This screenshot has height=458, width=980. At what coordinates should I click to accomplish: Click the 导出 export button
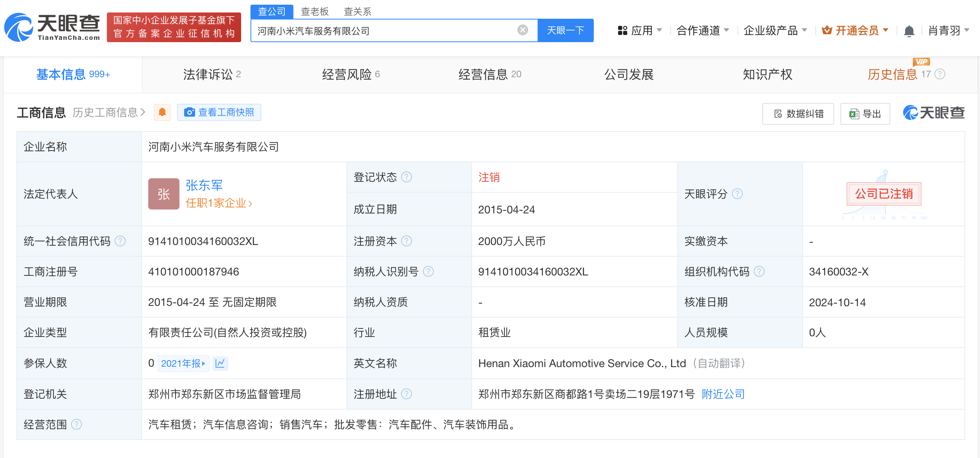point(865,114)
